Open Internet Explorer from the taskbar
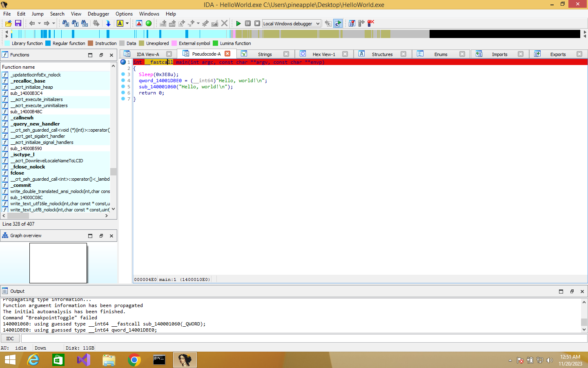 tap(33, 360)
